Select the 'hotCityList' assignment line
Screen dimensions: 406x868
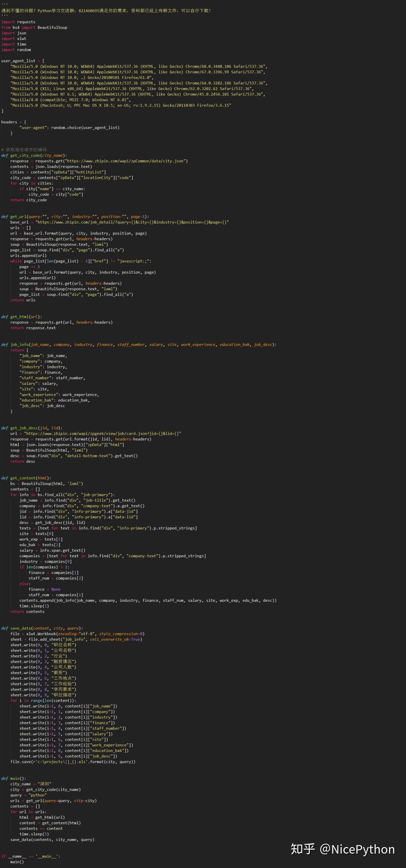tap(58, 172)
